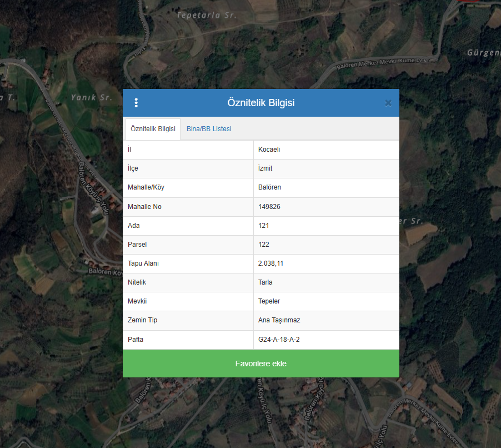
Task: Select the Tapu Alanı value 2.038,11
Action: coord(271,263)
